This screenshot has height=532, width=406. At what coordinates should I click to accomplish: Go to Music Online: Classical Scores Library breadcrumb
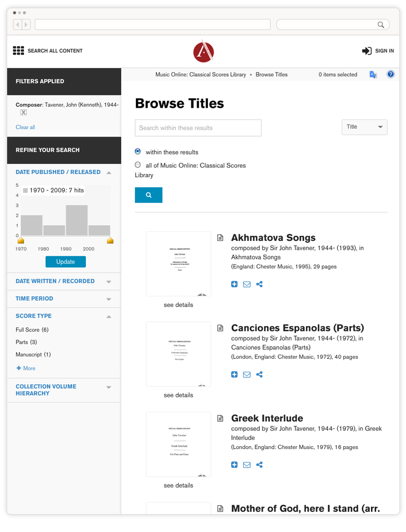coord(201,75)
